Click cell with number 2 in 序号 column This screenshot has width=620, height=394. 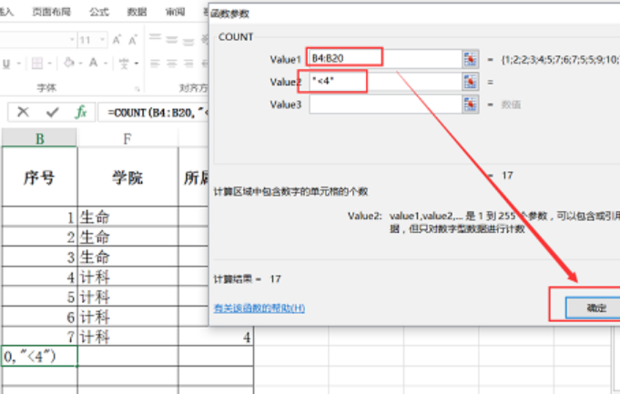[40, 237]
